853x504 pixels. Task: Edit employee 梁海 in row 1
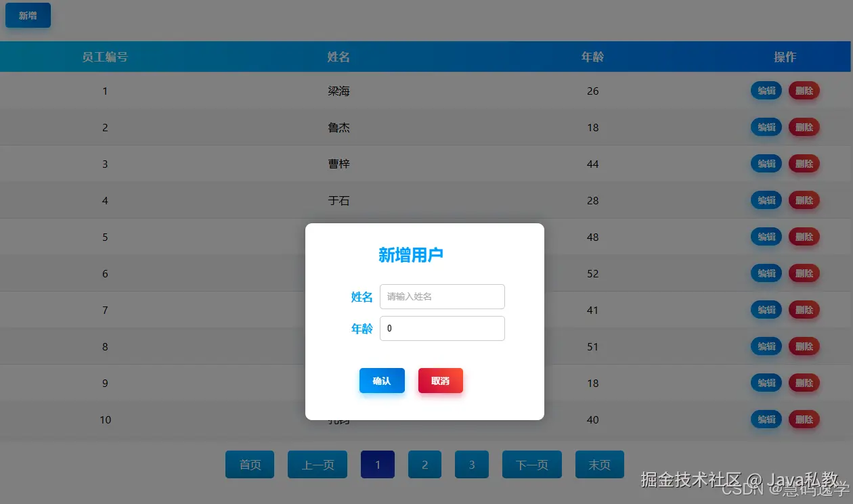(x=766, y=90)
